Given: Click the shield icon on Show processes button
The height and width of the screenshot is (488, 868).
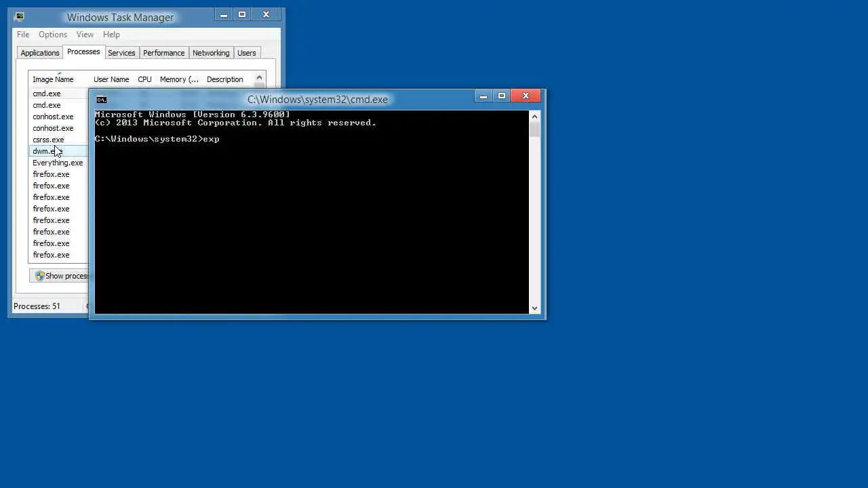Looking at the screenshot, I should [x=39, y=276].
